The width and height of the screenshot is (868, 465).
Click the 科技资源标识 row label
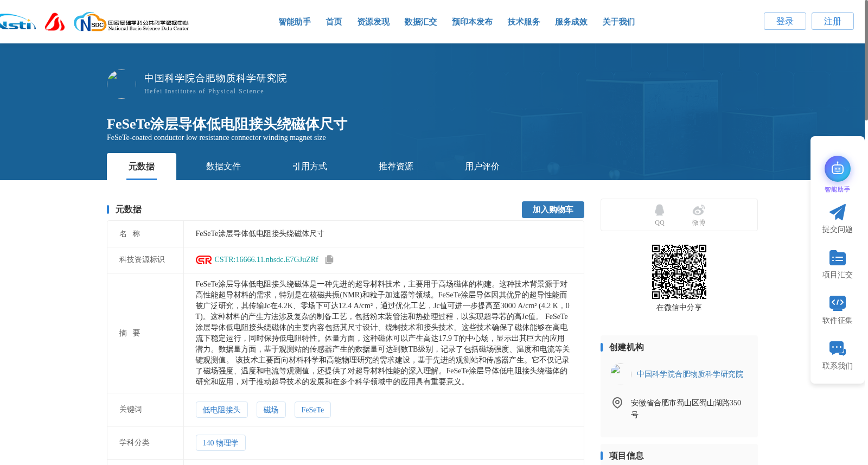(x=142, y=260)
